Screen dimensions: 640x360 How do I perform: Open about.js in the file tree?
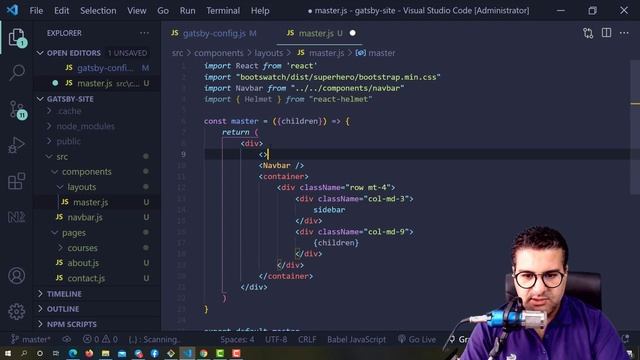pos(83,263)
